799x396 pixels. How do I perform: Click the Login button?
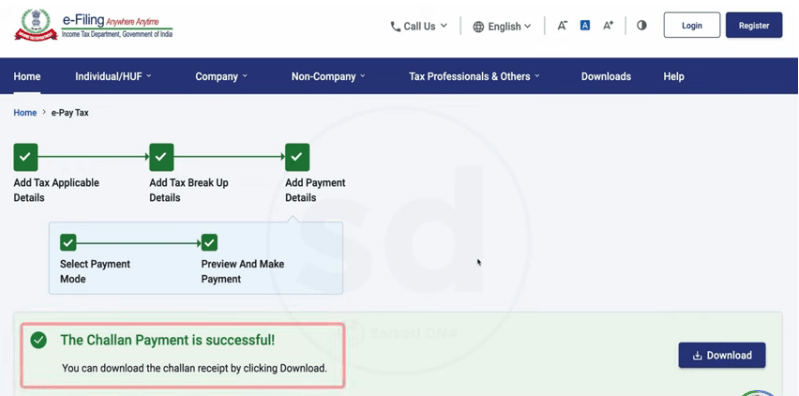click(x=691, y=25)
